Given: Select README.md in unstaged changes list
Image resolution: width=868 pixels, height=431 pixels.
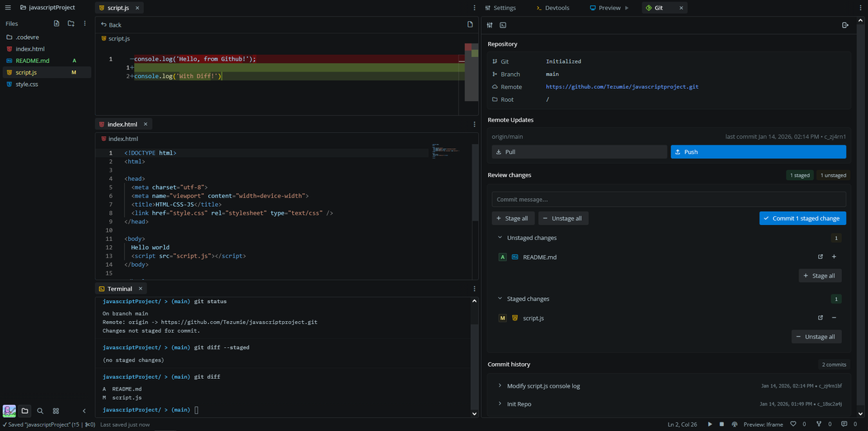Looking at the screenshot, I should tap(540, 257).
